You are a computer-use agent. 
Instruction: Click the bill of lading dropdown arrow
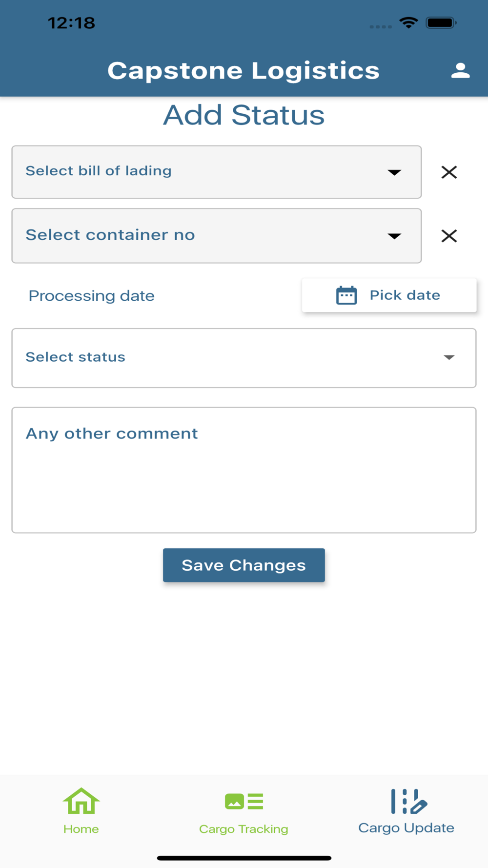pos(394,172)
